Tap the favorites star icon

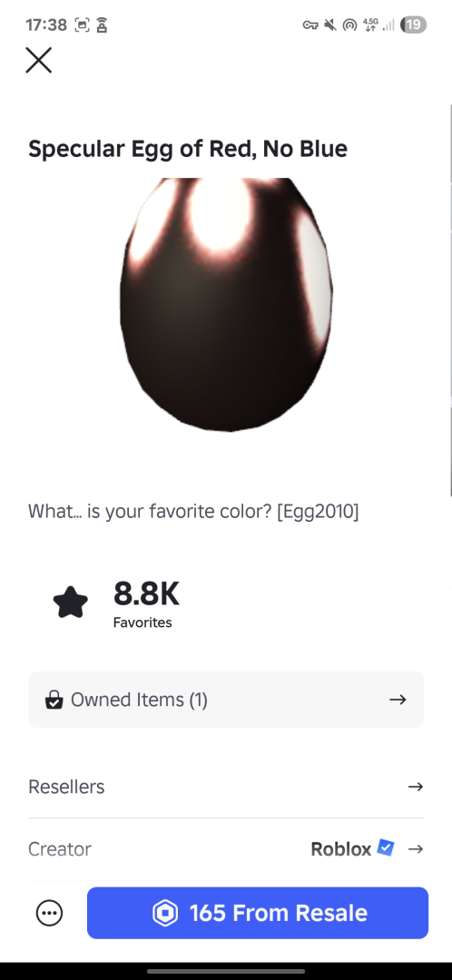(x=71, y=603)
